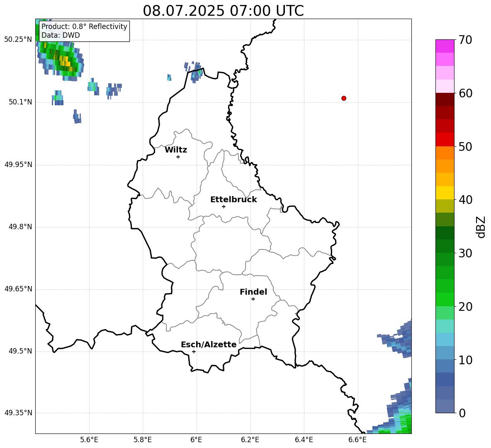Click the Ettelbruck cross marker
This screenshot has width=491, height=448.
coord(224,206)
